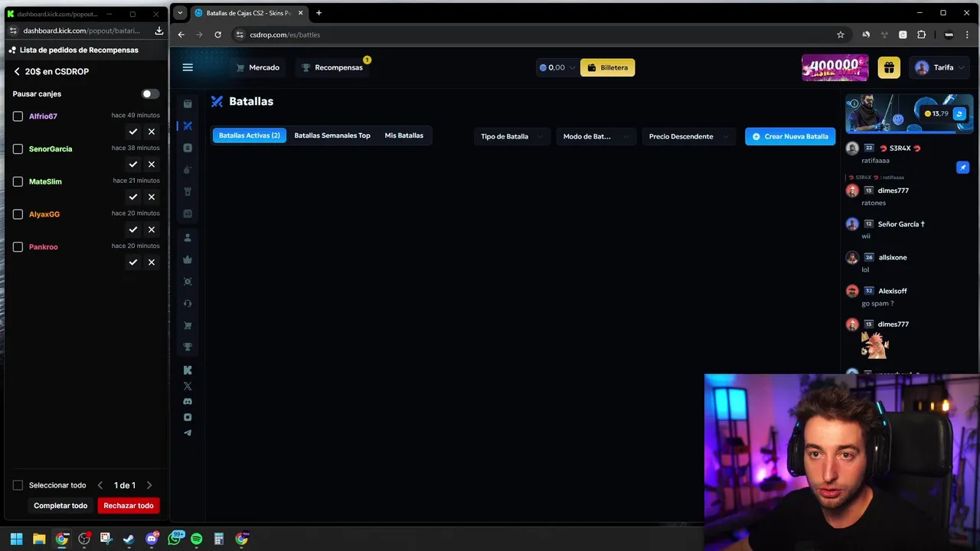Open Discord from the taskbar

[152, 539]
